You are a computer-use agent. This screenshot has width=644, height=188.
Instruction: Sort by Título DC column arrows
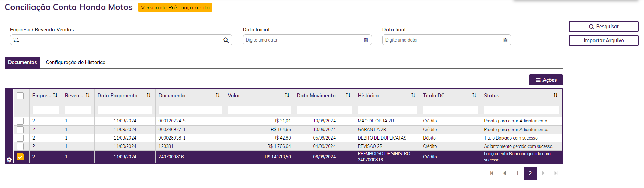pyautogui.click(x=474, y=95)
